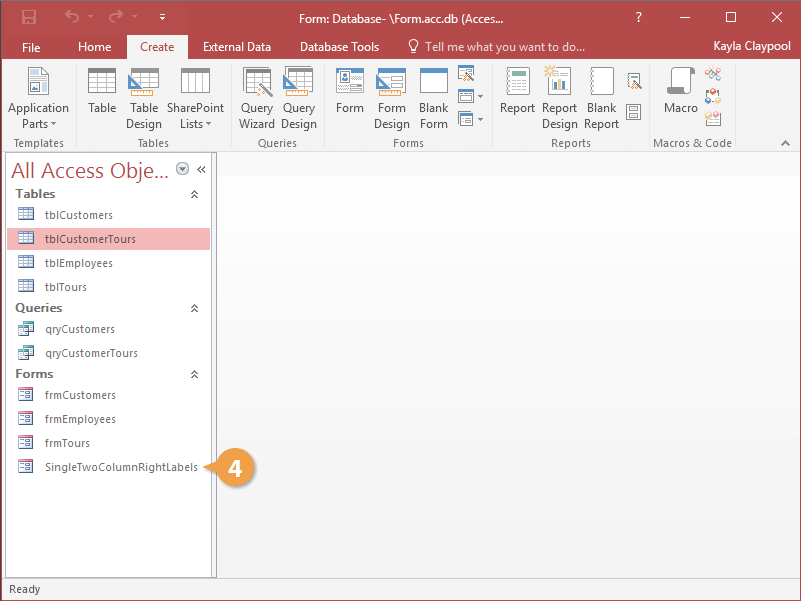
Task: Create a Report using the ribbon
Action: [517, 92]
